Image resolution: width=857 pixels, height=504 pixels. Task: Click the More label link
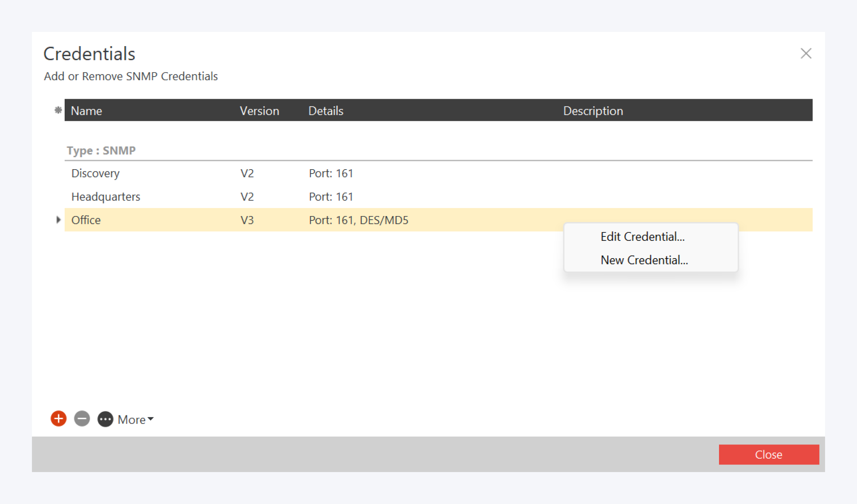point(131,419)
